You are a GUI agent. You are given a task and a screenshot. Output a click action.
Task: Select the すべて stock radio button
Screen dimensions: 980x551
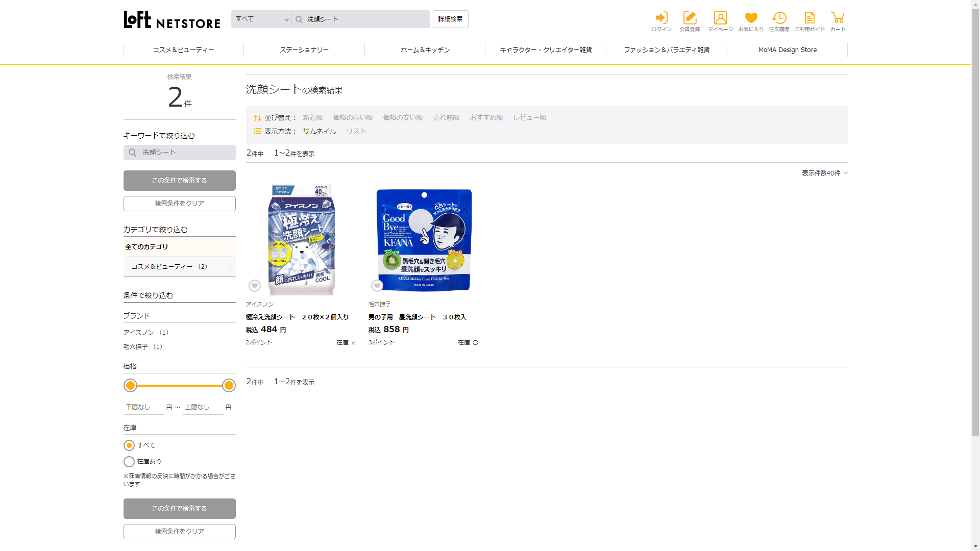click(129, 445)
